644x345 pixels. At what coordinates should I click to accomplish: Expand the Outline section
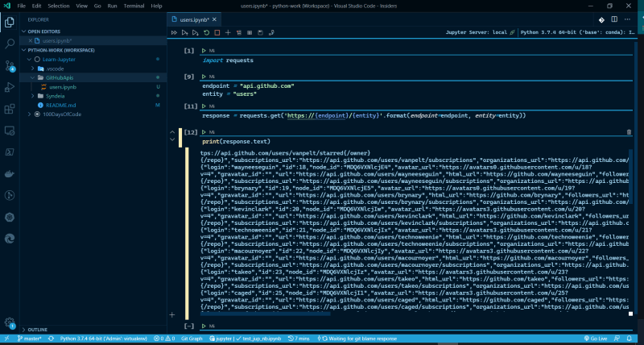click(24, 330)
